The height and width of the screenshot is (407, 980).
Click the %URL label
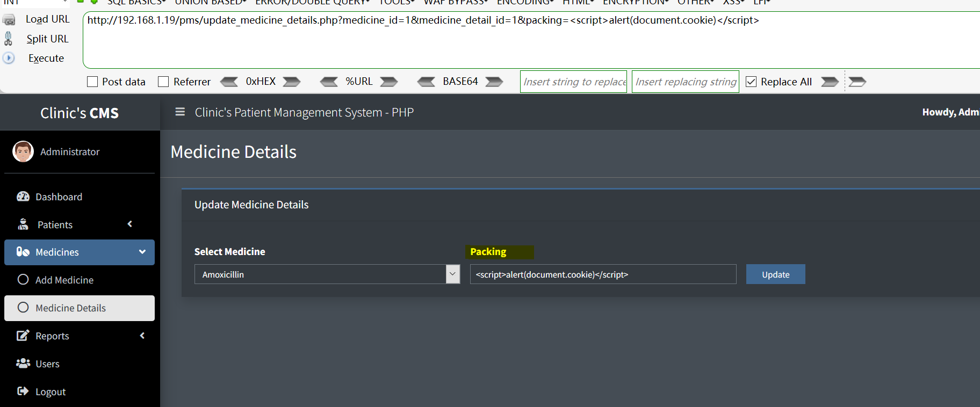tap(359, 81)
